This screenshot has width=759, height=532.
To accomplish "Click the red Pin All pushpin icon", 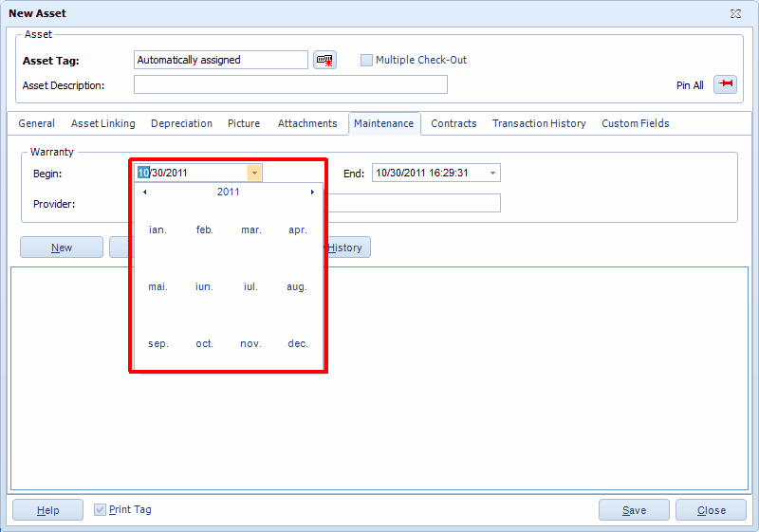I will 725,84.
